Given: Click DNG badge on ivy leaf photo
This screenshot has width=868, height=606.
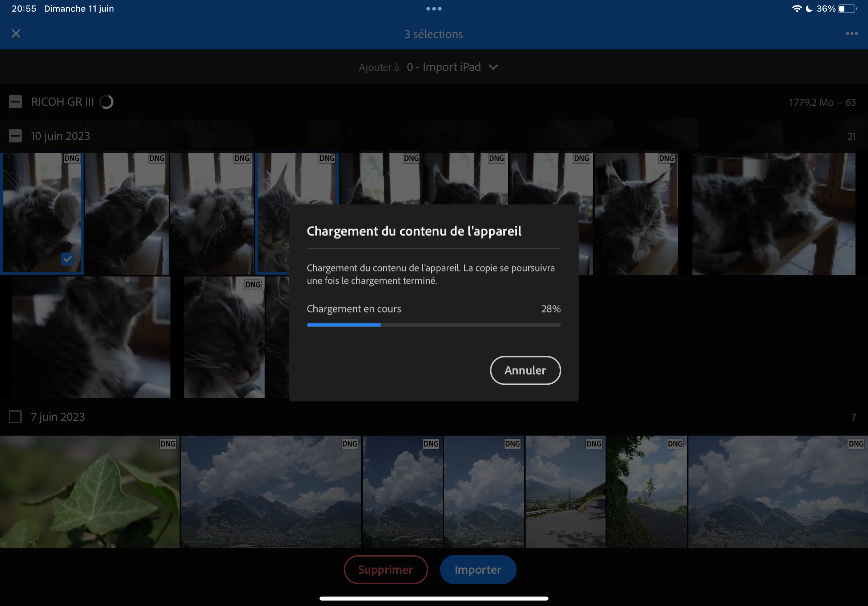Looking at the screenshot, I should [x=168, y=444].
